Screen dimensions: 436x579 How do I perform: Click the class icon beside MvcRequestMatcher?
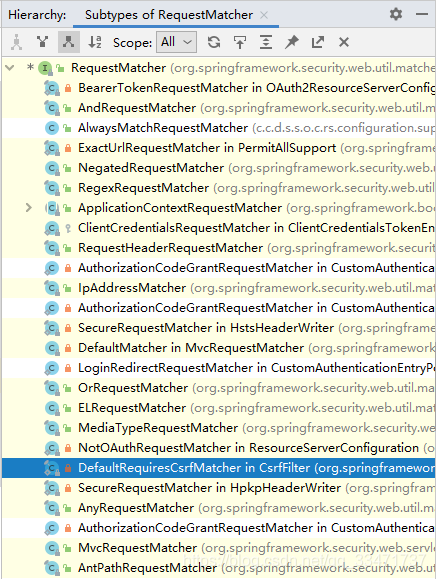click(x=52, y=548)
